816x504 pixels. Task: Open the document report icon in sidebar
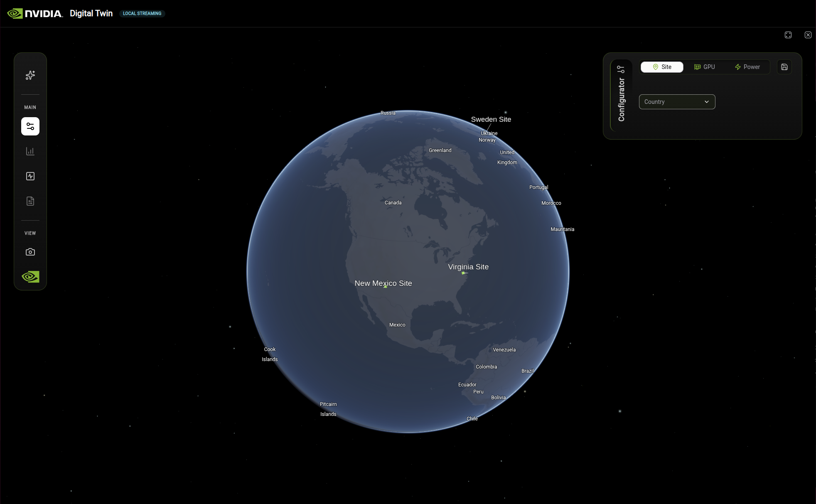click(30, 201)
